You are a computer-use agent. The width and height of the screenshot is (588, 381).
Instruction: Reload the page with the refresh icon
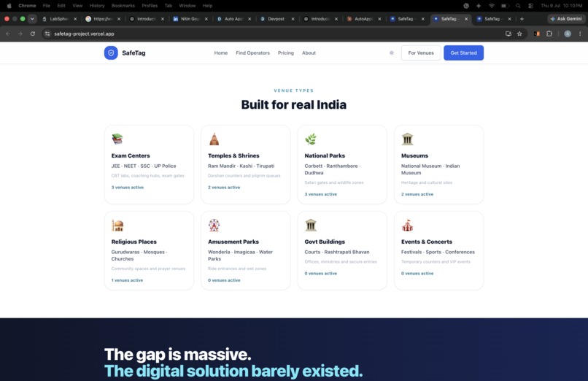pos(33,34)
